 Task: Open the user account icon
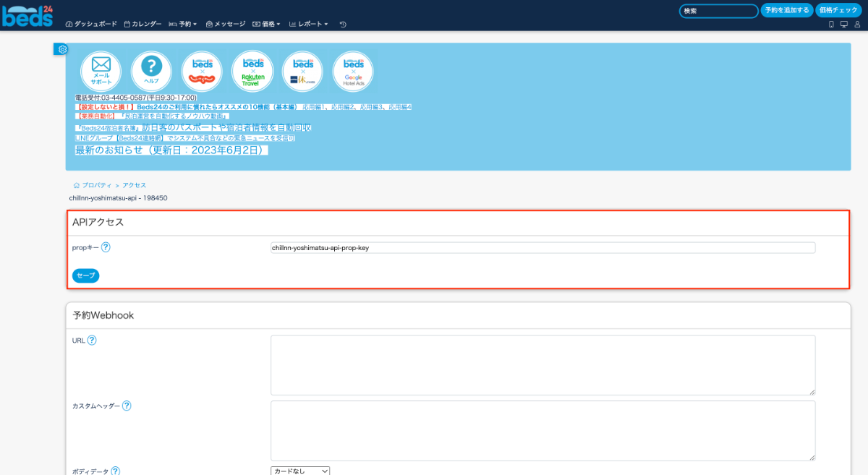point(857,24)
